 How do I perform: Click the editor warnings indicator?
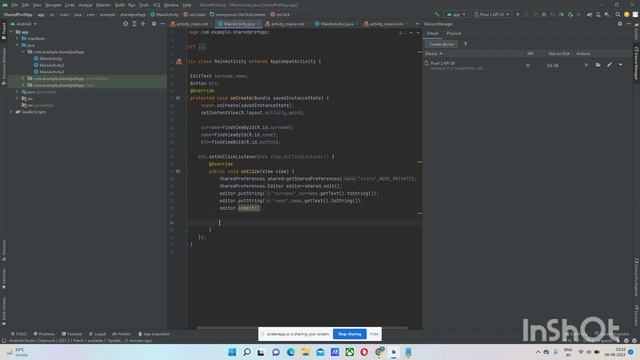402,33
